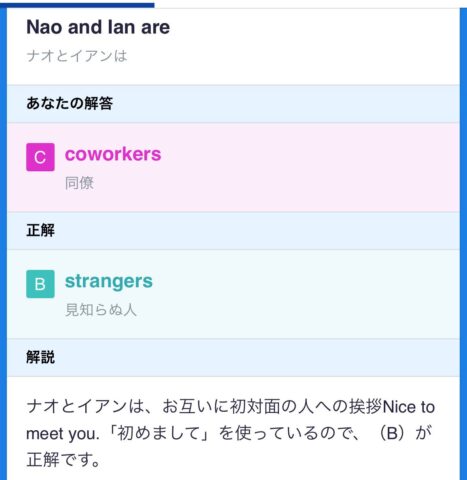Select the "coworkers" answer text
The width and height of the screenshot is (467, 480).
(x=113, y=154)
